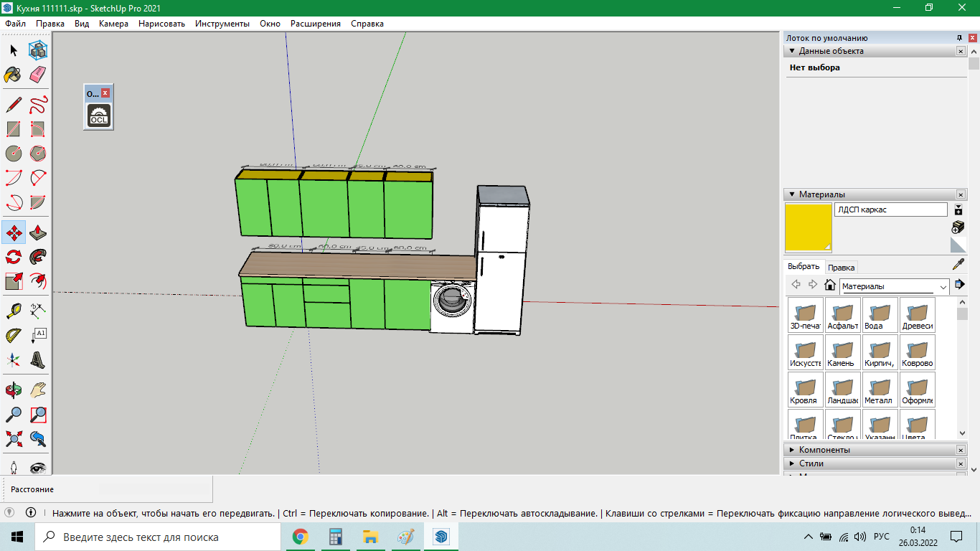This screenshot has width=980, height=551.
Task: Open the Расширения menu
Action: (316, 24)
